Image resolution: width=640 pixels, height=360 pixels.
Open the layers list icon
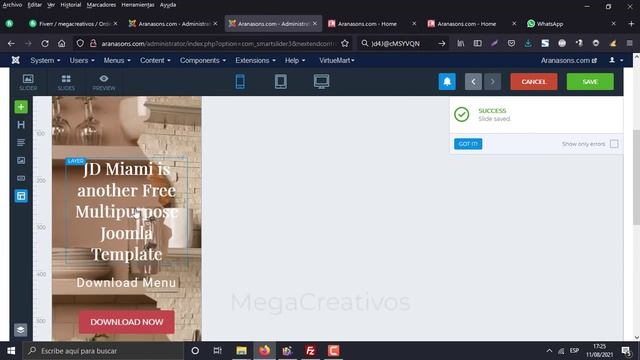click(20, 330)
